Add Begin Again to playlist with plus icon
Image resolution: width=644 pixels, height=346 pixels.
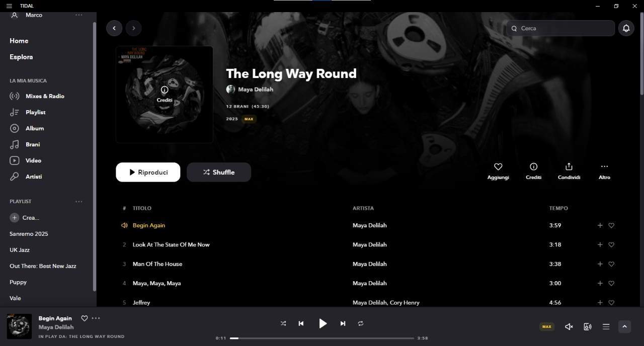(600, 225)
